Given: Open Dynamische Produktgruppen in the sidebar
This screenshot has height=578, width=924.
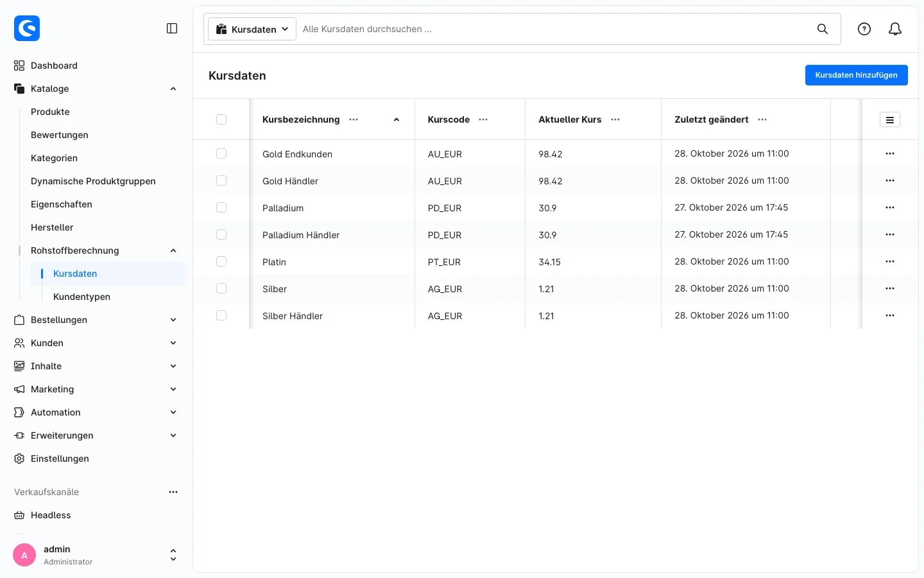Looking at the screenshot, I should 93,181.
